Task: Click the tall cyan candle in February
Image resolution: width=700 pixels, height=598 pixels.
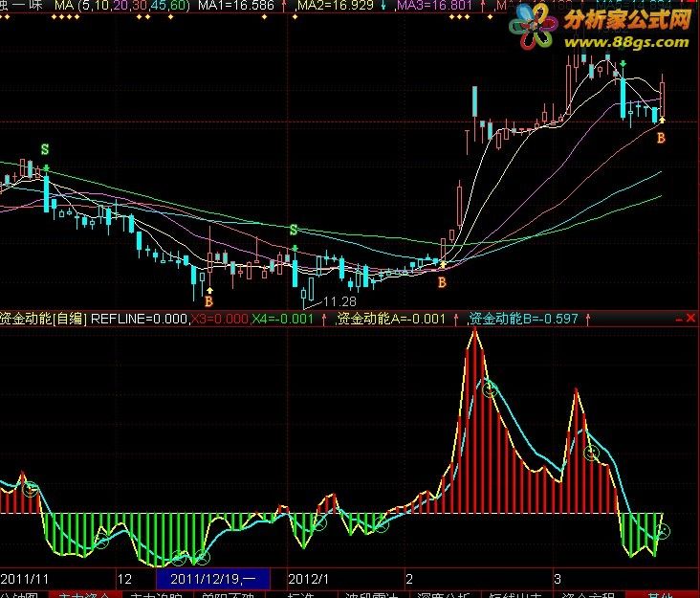Action: tap(475, 101)
